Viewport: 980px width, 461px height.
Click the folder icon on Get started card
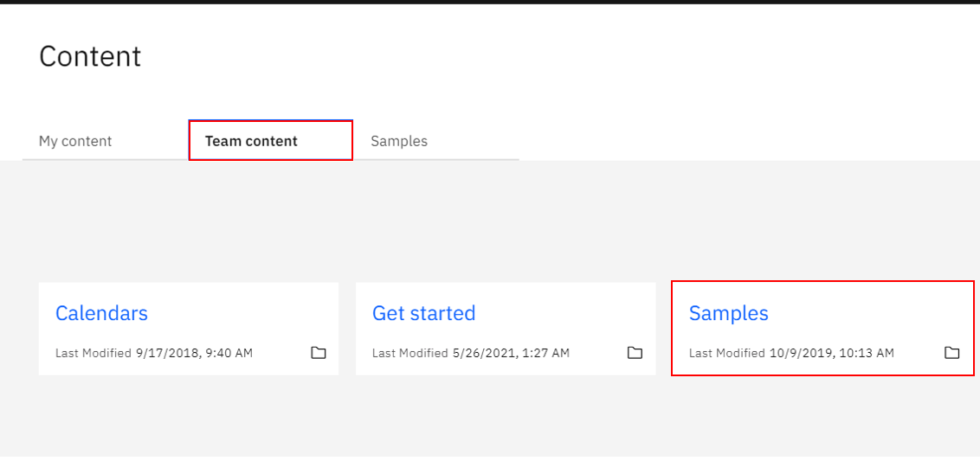click(x=635, y=353)
